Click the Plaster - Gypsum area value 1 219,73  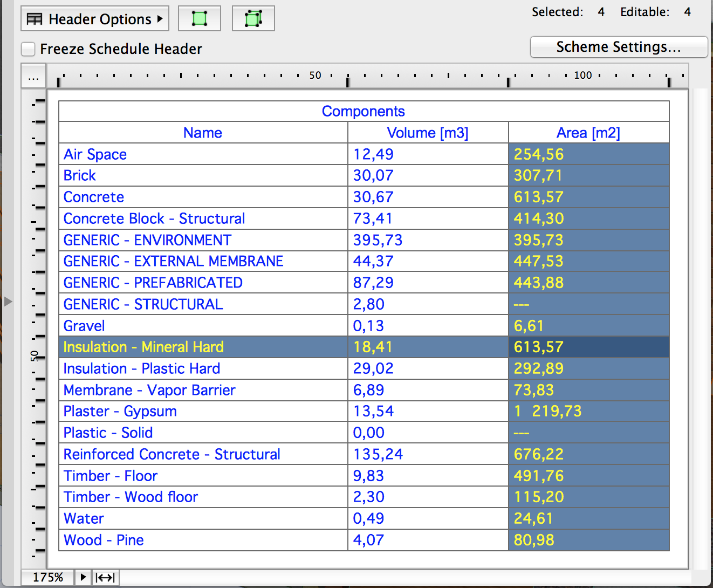(x=547, y=411)
